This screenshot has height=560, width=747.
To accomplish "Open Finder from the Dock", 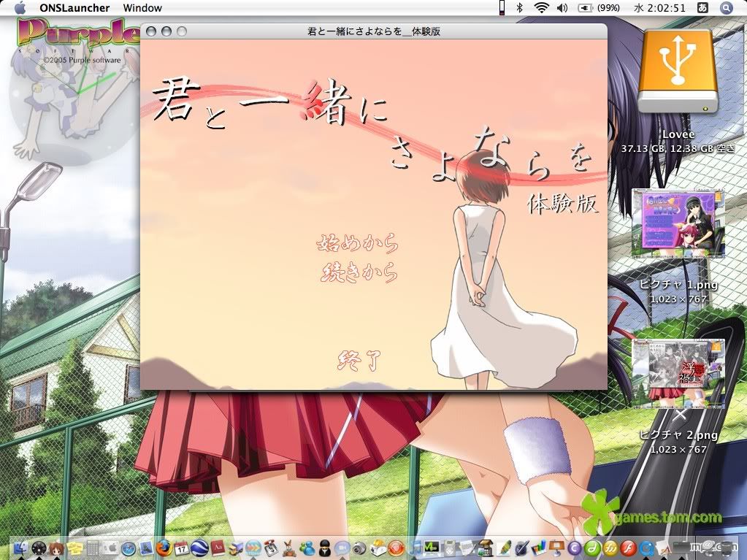I will coord(21,548).
